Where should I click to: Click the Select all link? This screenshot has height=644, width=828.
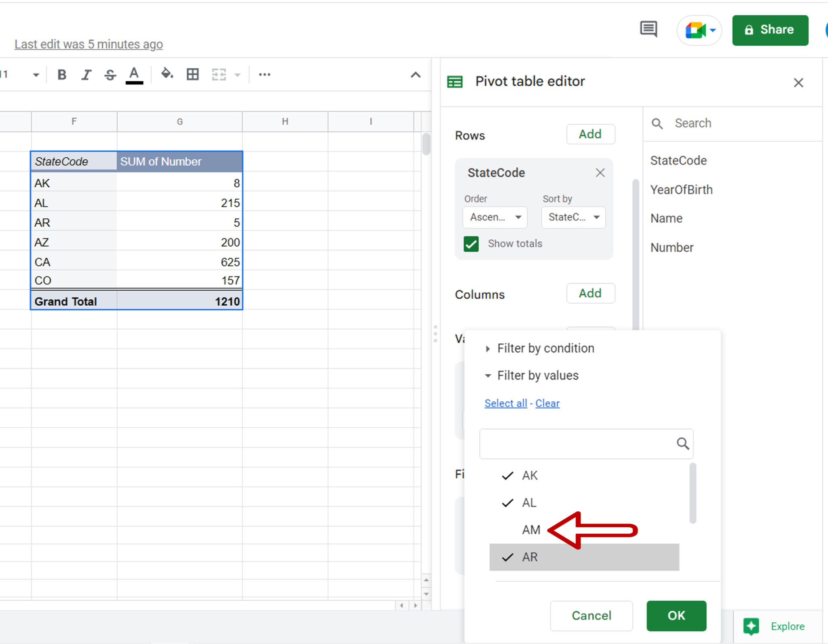point(505,403)
